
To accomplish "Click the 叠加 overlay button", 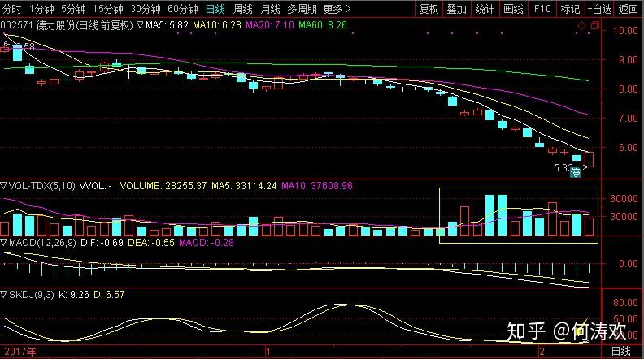I will click(457, 9).
